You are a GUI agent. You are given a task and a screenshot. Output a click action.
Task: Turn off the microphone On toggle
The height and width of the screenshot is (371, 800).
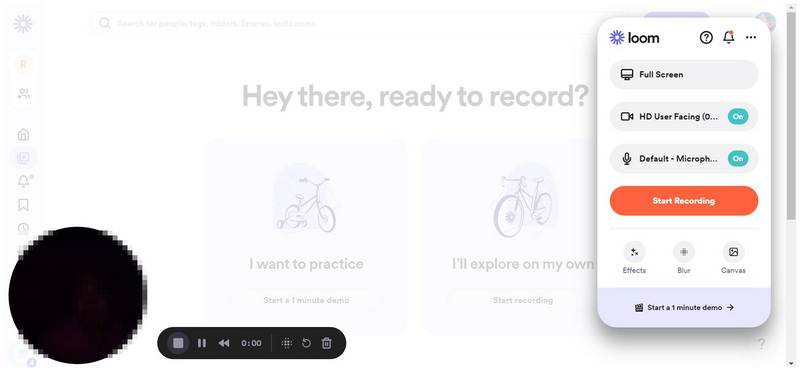(x=738, y=159)
